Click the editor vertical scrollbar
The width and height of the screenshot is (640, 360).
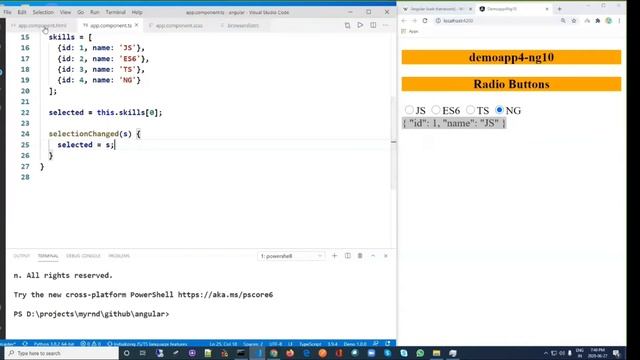pos(393,143)
